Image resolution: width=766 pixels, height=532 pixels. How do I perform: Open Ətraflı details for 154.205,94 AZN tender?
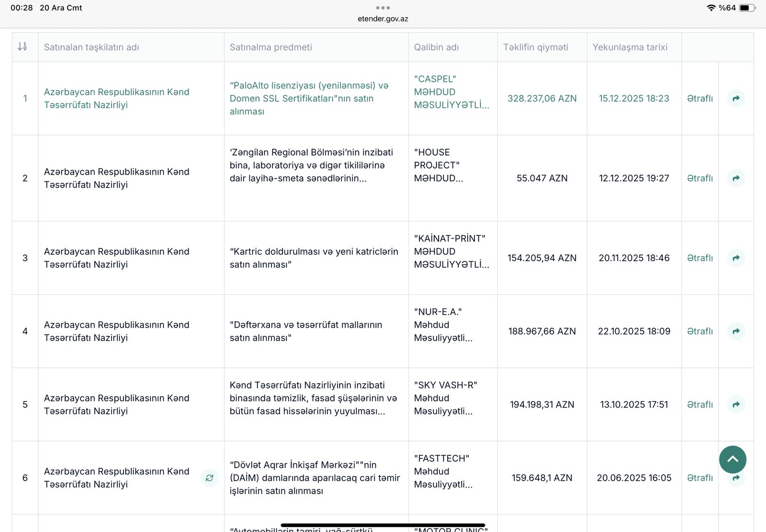(699, 258)
